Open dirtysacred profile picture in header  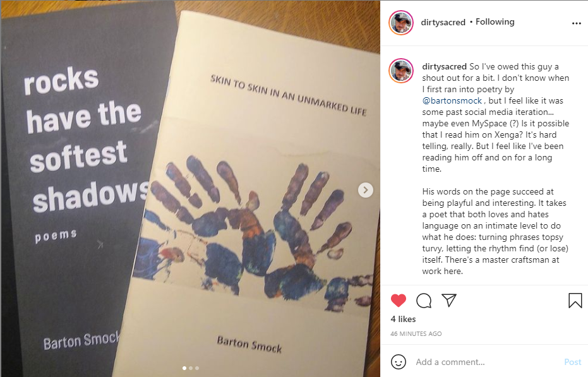(x=401, y=23)
